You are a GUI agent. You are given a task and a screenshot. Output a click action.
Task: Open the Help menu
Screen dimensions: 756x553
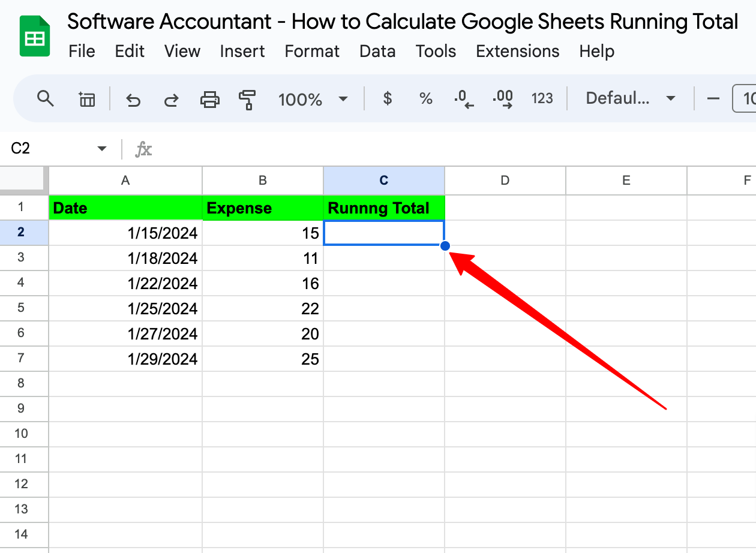(597, 52)
